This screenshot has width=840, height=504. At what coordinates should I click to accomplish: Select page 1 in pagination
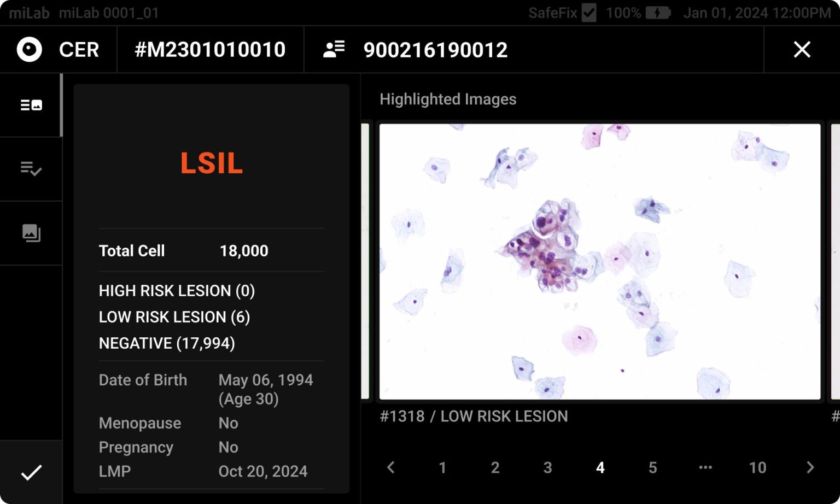(442, 467)
